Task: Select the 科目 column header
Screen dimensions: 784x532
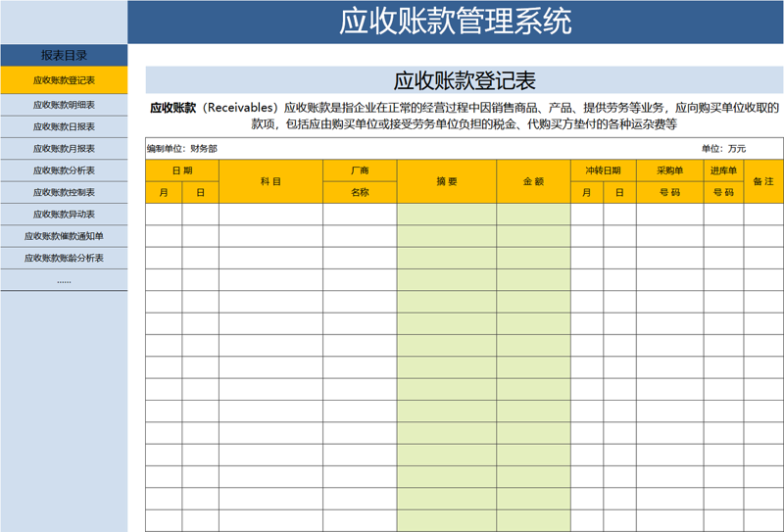Action: tap(270, 181)
